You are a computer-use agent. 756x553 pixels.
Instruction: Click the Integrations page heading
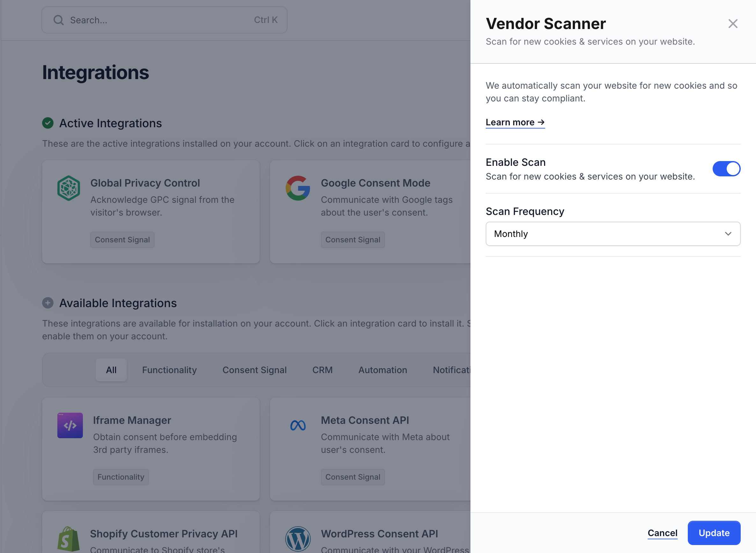(95, 72)
